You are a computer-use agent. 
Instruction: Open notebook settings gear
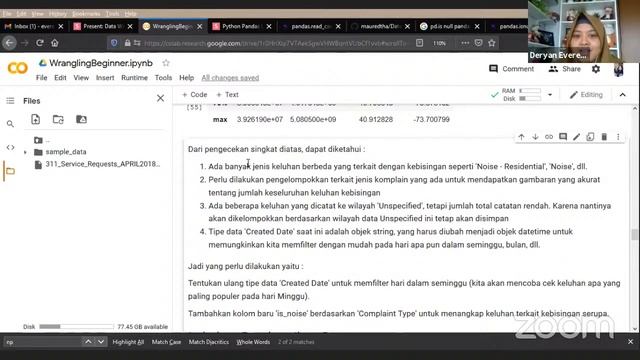596,69
